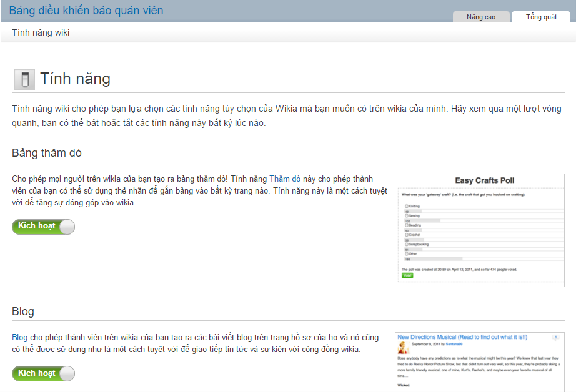Follow the Thăm dò link in description
The width and height of the screenshot is (576, 392).
[285, 179]
